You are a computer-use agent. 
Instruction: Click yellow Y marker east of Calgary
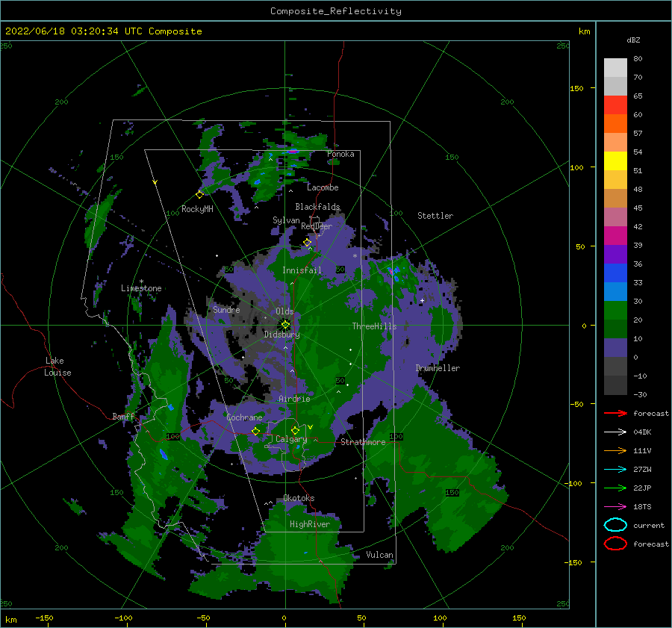click(310, 427)
